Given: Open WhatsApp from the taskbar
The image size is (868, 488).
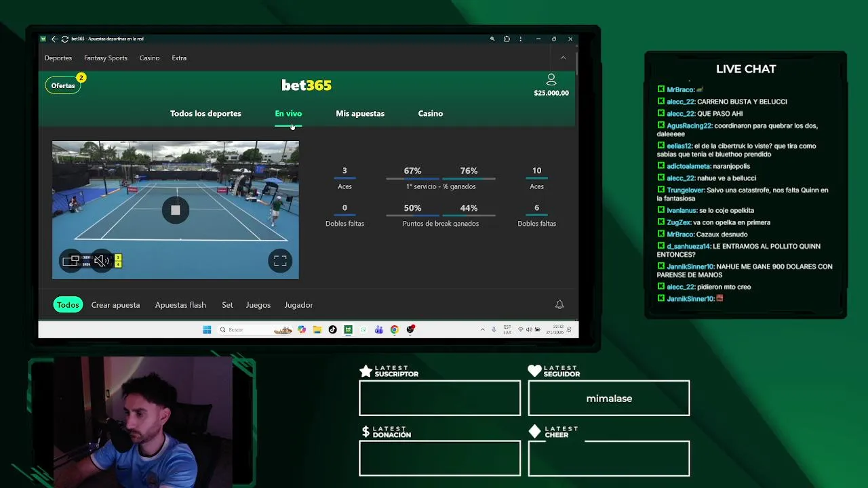Looking at the screenshot, I should pos(363,329).
